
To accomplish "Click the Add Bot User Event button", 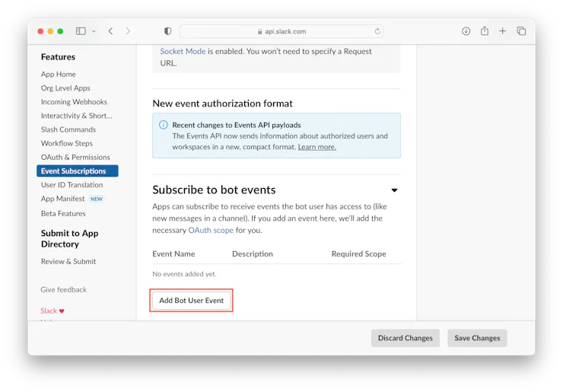I will [x=191, y=301].
